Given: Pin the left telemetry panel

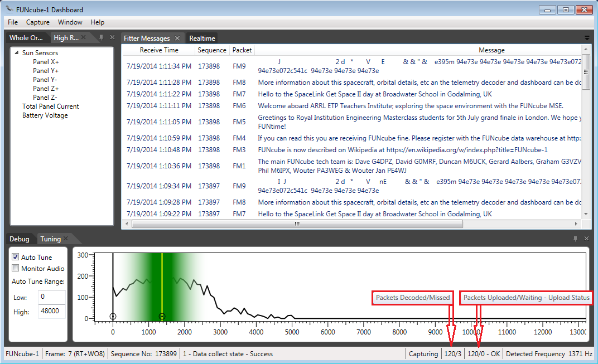Looking at the screenshot, I should point(101,37).
